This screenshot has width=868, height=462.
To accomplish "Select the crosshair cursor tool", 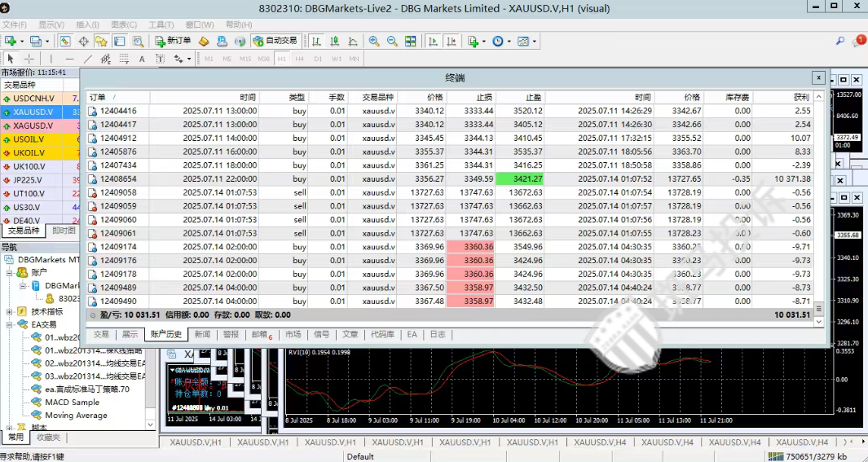I will coord(29,59).
